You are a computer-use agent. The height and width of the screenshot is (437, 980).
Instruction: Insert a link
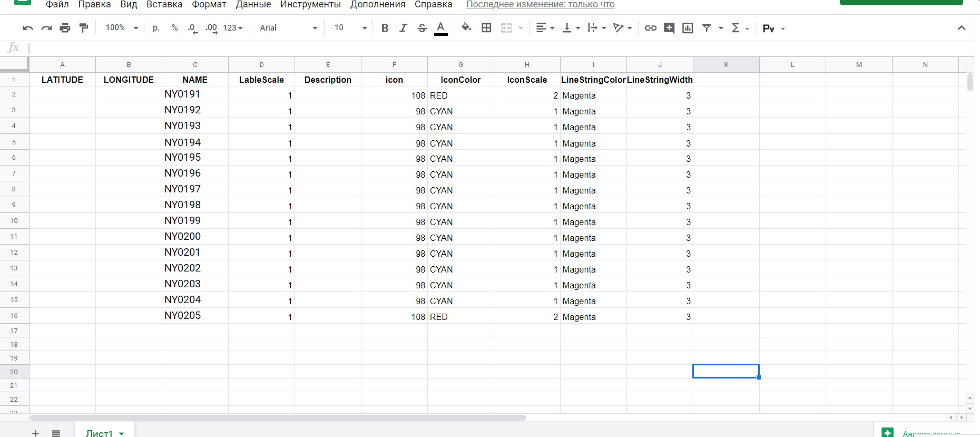[651, 28]
